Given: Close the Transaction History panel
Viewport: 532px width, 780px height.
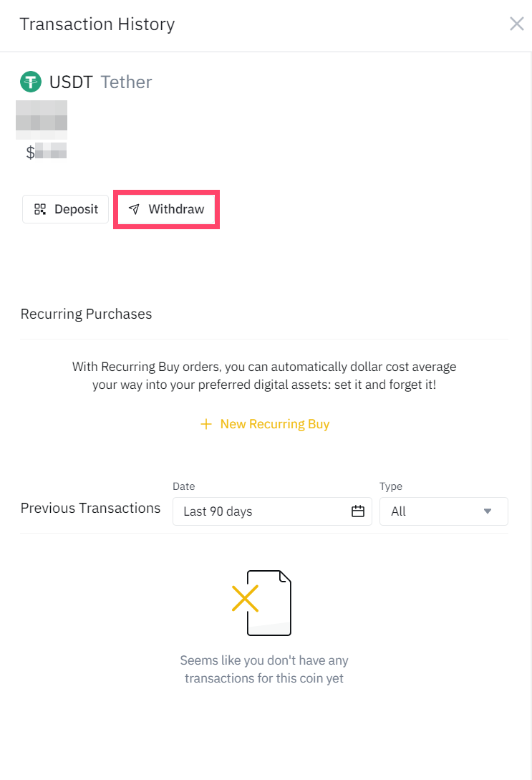Looking at the screenshot, I should (516, 24).
